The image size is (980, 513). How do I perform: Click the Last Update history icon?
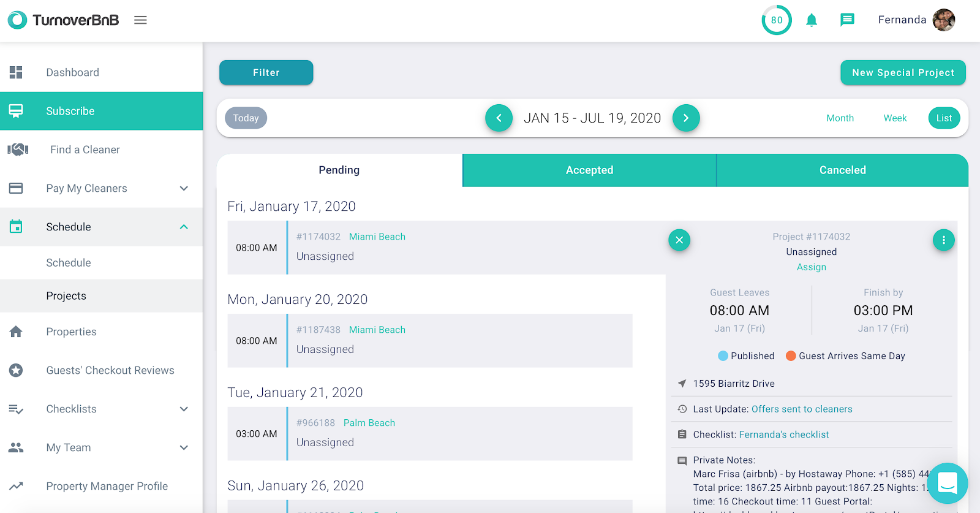click(x=682, y=409)
